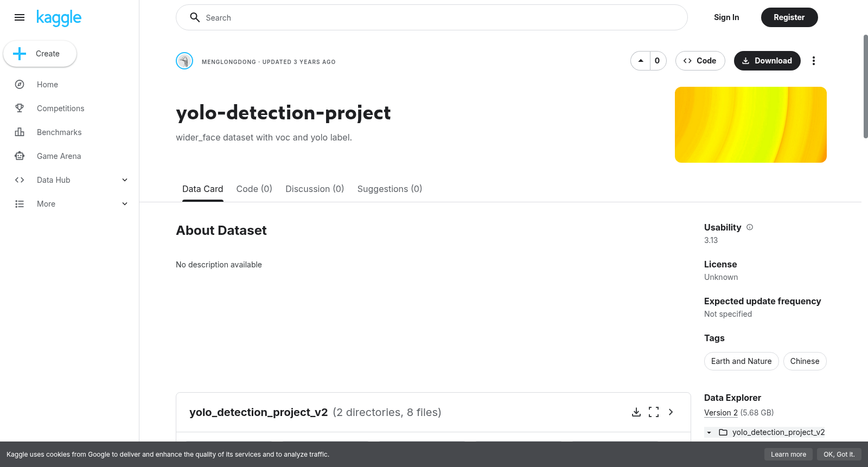Image resolution: width=868 pixels, height=467 pixels.
Task: Click the folder icon for yolo_detection_project_v2
Action: click(x=723, y=432)
